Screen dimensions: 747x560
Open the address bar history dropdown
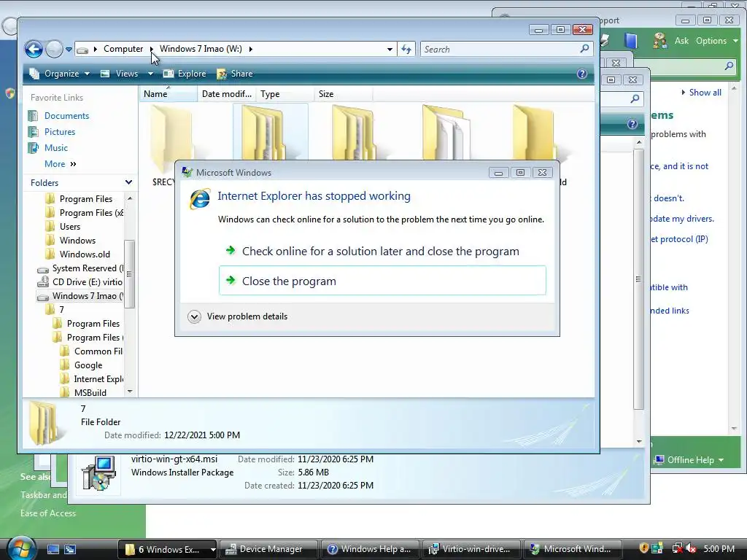[390, 49]
